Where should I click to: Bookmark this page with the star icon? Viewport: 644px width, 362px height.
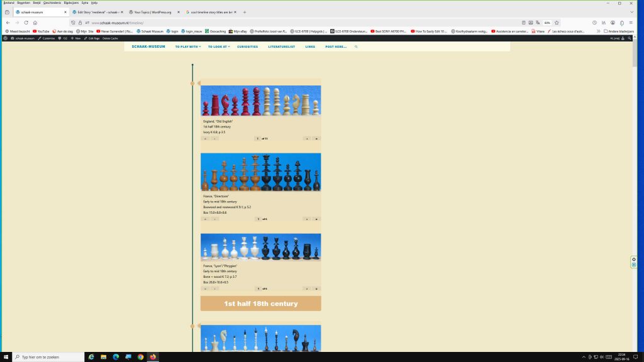pyautogui.click(x=557, y=23)
